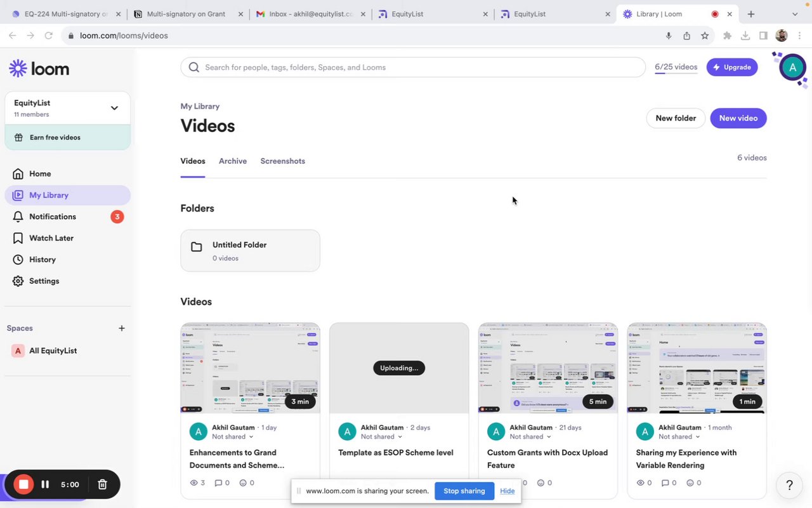Click the share page icon in address bar
Image resolution: width=812 pixels, height=508 pixels.
point(686,36)
